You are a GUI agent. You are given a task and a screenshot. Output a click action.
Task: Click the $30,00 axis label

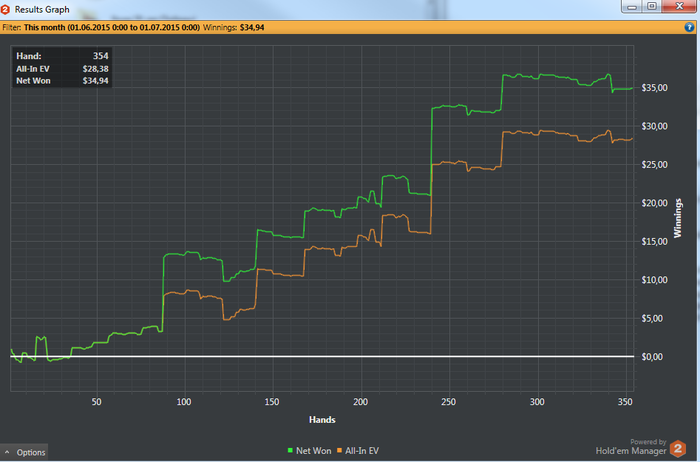(x=654, y=126)
